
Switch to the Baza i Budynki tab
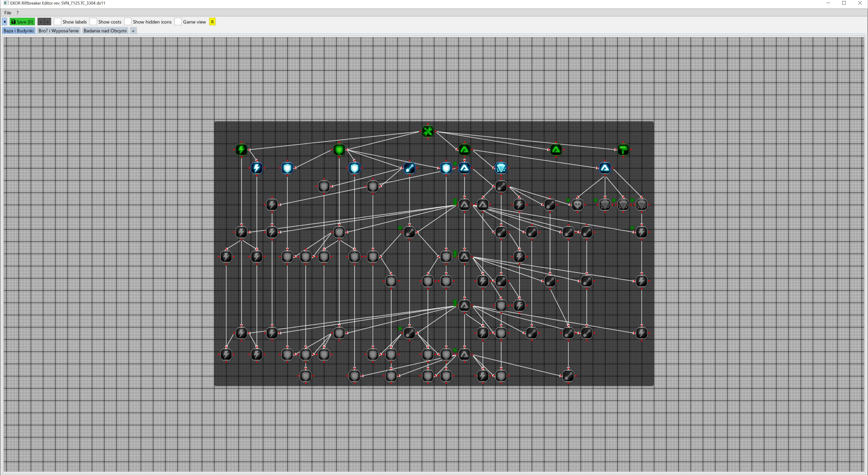point(19,31)
